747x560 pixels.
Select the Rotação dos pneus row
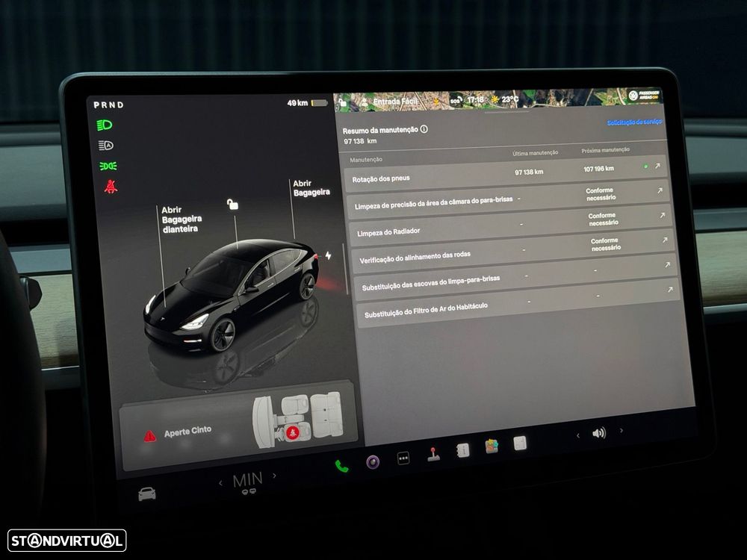tap(506, 173)
